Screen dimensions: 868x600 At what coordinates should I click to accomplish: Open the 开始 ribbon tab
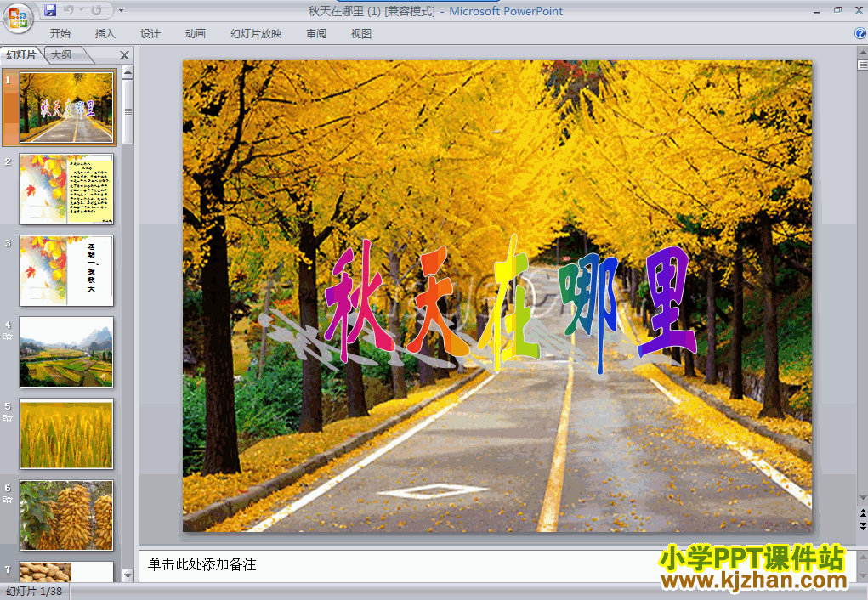point(60,34)
